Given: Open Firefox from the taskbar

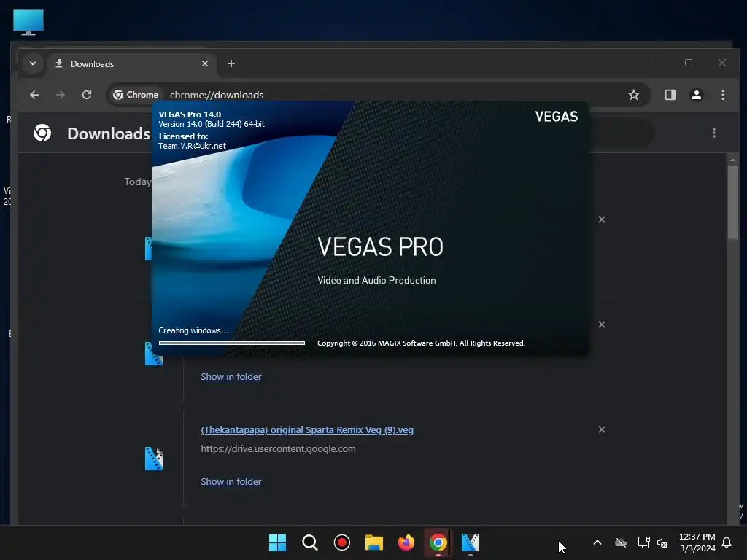Looking at the screenshot, I should click(x=406, y=542).
